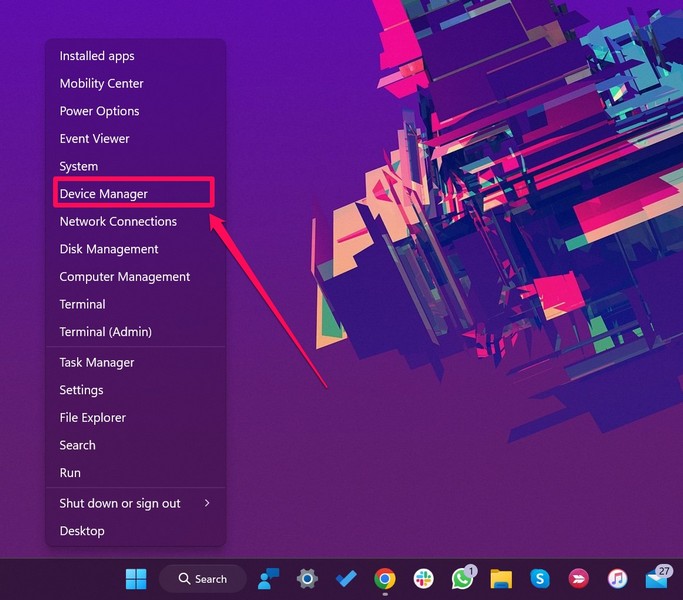683x600 pixels.
Task: Open WhatsApp from the taskbar
Action: coord(462,578)
